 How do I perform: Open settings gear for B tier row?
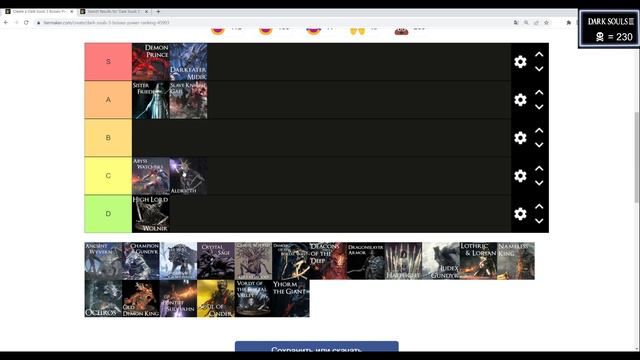[520, 138]
